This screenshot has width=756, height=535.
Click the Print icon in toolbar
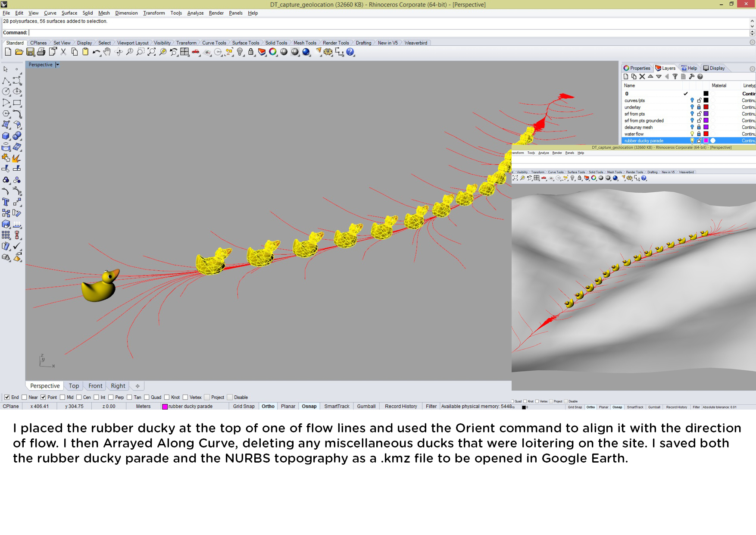41,52
